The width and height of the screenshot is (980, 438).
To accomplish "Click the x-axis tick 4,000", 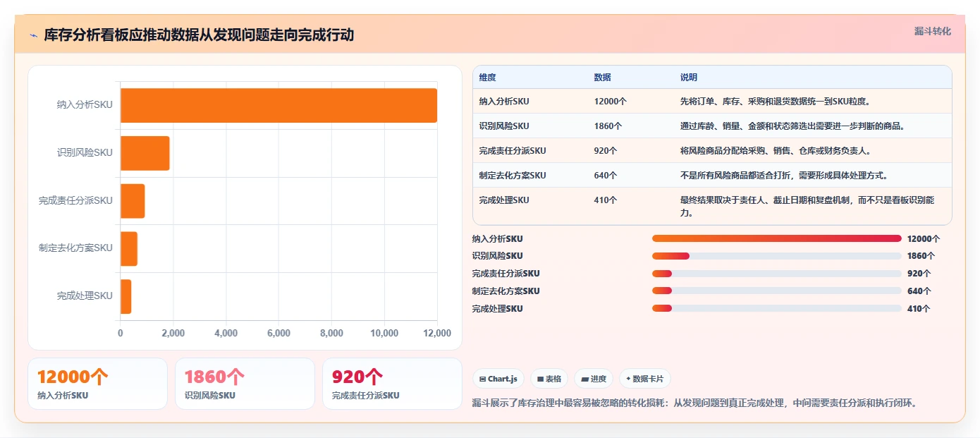I will tap(226, 333).
